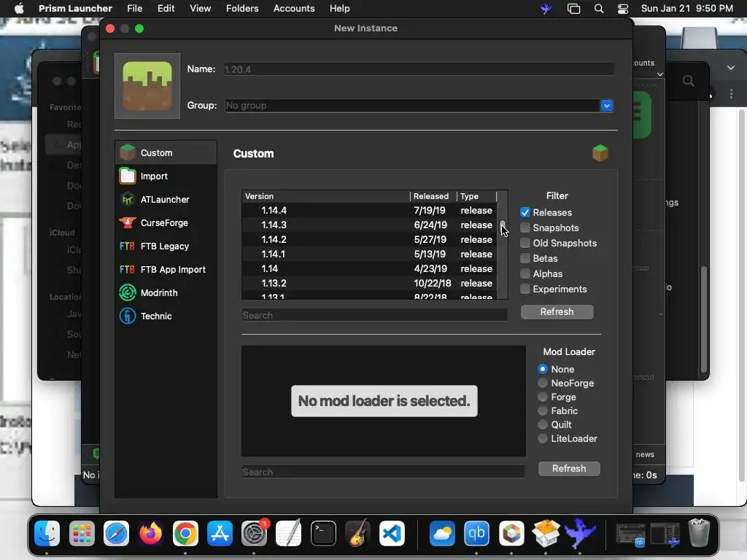Expand the Group dropdown arrow
The width and height of the screenshot is (747, 560).
click(x=606, y=105)
